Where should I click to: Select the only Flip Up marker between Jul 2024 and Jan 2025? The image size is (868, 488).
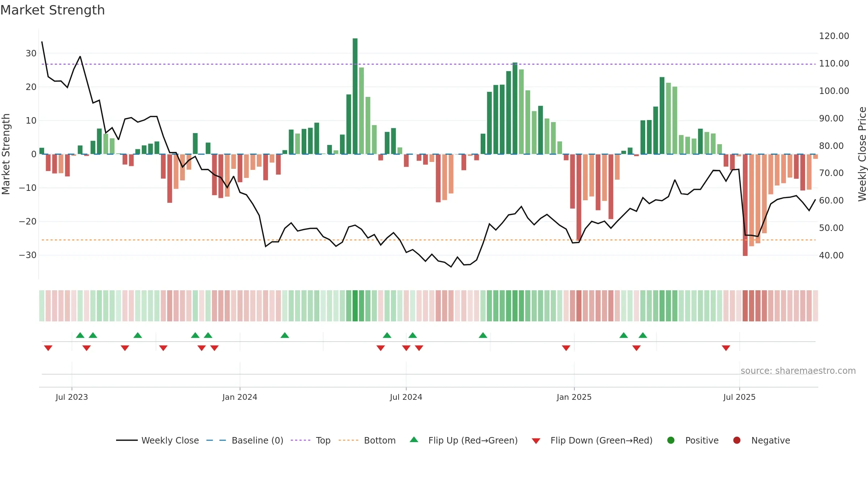click(x=483, y=335)
